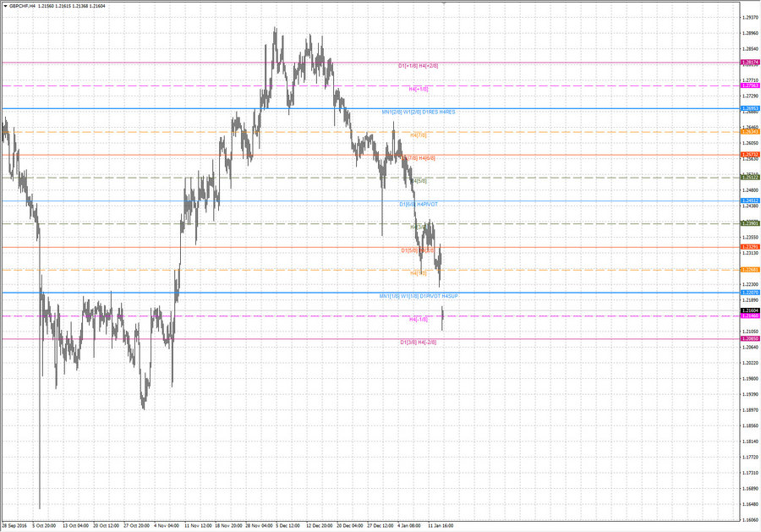This screenshot has height=532, width=761.
Task: Select the 1.25732 red-orange price tag
Action: point(750,155)
